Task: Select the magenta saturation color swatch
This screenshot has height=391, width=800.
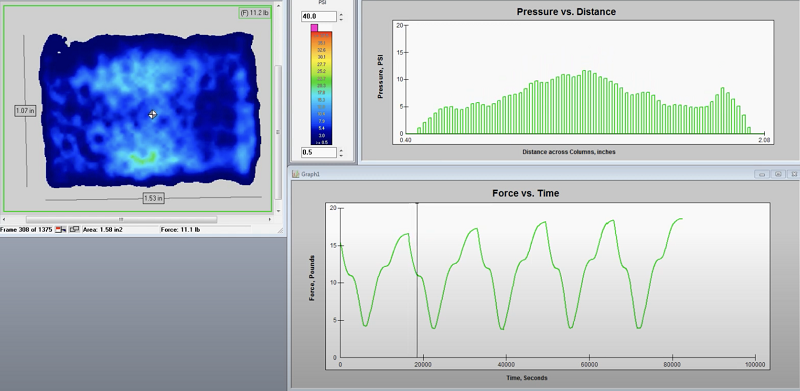Action: coord(314,28)
